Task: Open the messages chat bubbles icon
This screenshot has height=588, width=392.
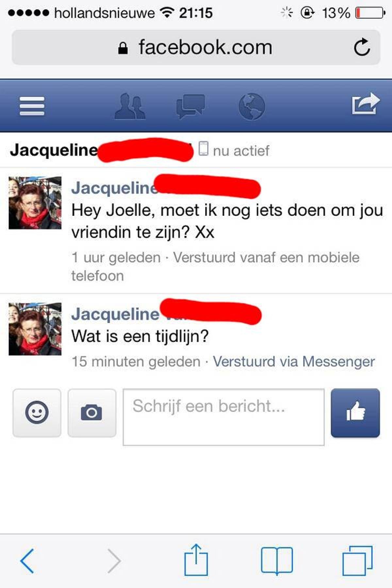Action: (x=190, y=106)
